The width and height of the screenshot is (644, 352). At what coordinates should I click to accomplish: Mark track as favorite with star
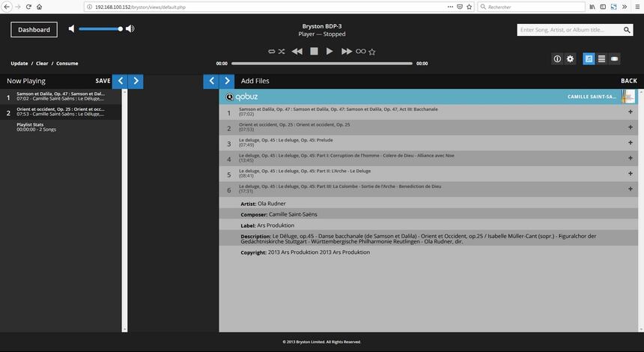[372, 52]
